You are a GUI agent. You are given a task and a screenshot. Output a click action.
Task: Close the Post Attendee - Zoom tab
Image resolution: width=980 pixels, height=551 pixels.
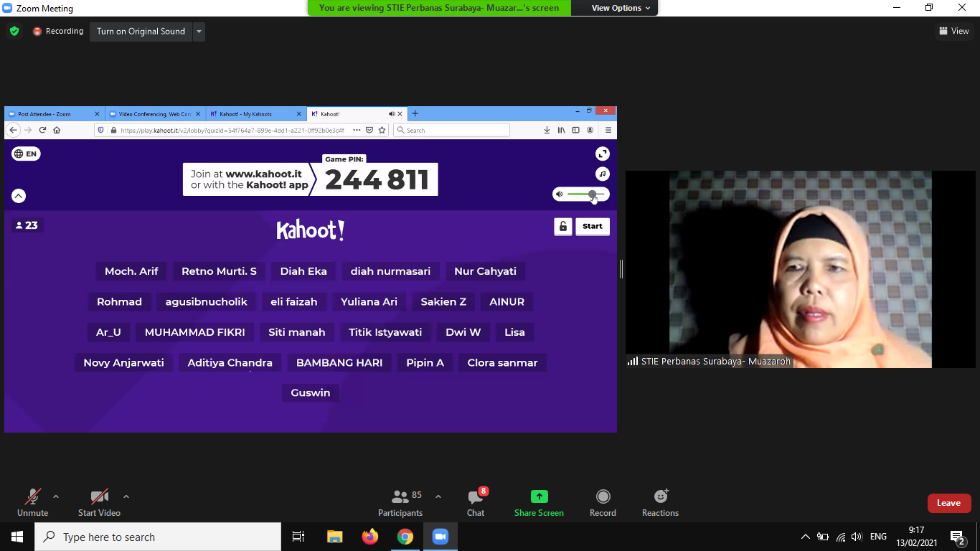pos(98,113)
